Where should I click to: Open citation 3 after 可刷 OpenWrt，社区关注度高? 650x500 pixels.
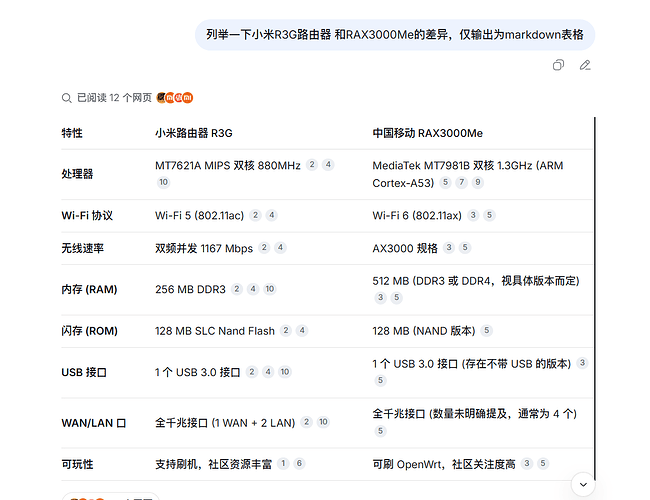click(x=527, y=464)
